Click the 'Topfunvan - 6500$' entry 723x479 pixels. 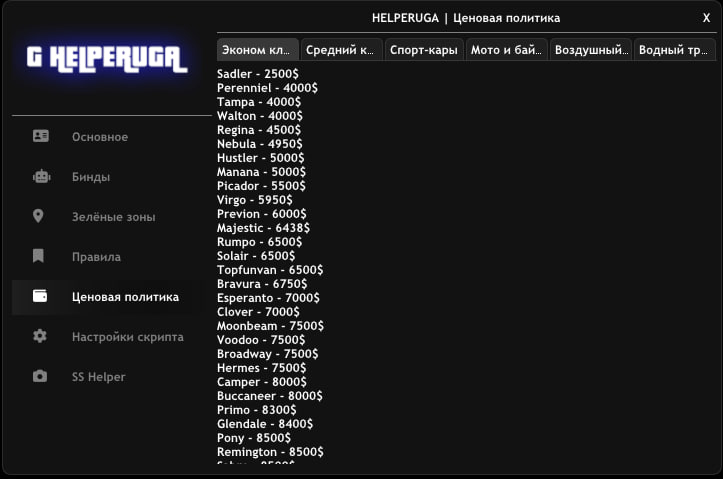point(270,270)
